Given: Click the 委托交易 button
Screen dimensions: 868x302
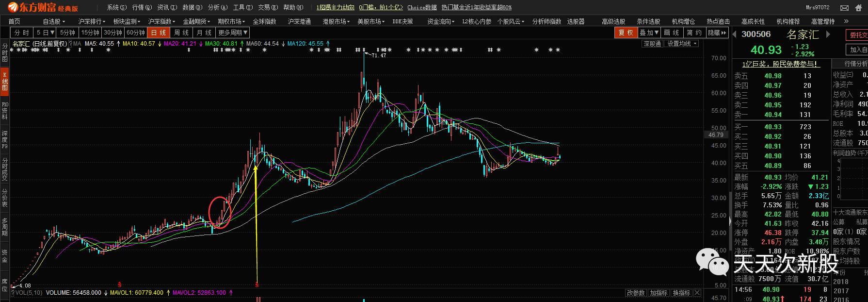Looking at the screenshot, I should pyautogui.click(x=858, y=35).
